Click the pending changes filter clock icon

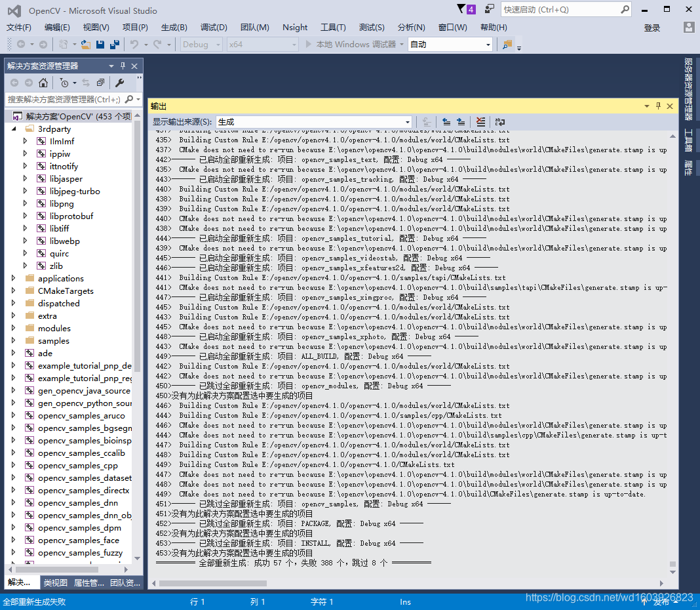pos(64,83)
